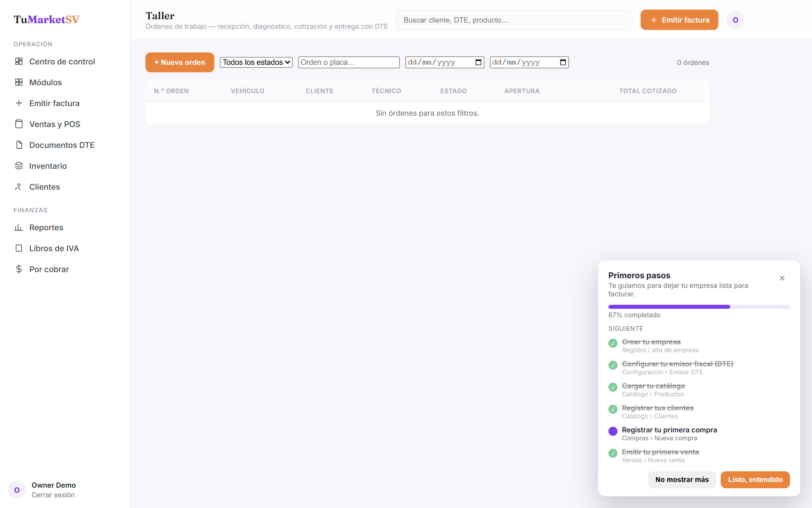Open Reportes under Finanzas

click(46, 227)
